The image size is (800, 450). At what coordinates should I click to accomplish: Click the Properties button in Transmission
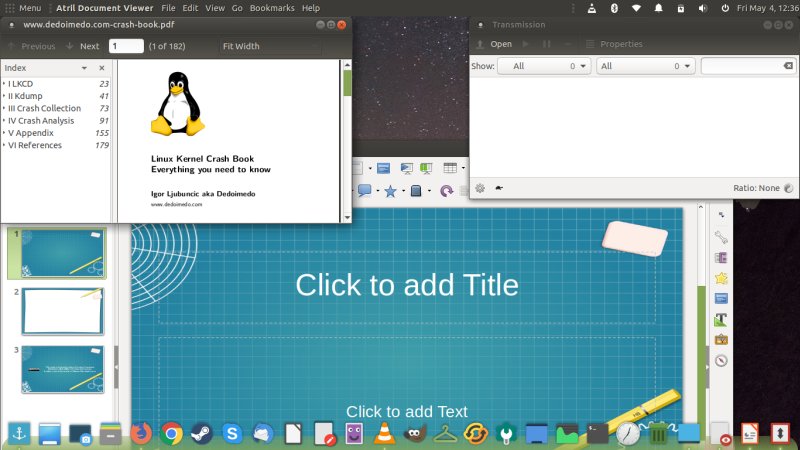pyautogui.click(x=614, y=44)
